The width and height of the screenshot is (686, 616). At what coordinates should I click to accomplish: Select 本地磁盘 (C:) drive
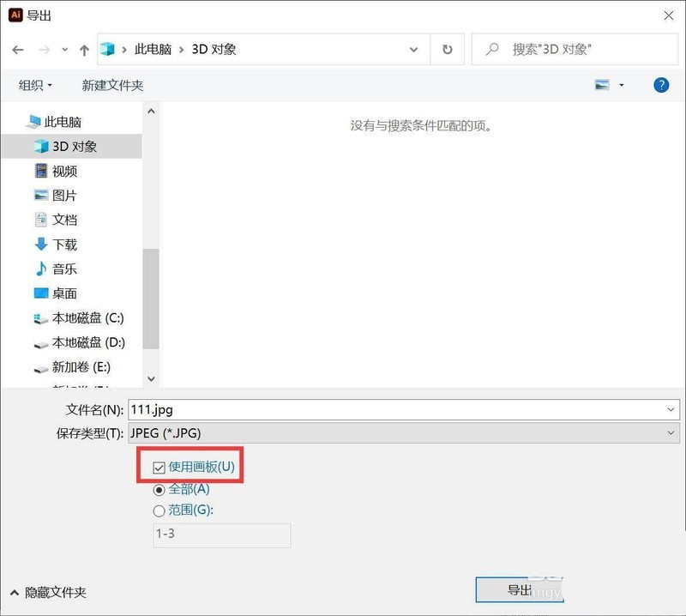pyautogui.click(x=87, y=317)
